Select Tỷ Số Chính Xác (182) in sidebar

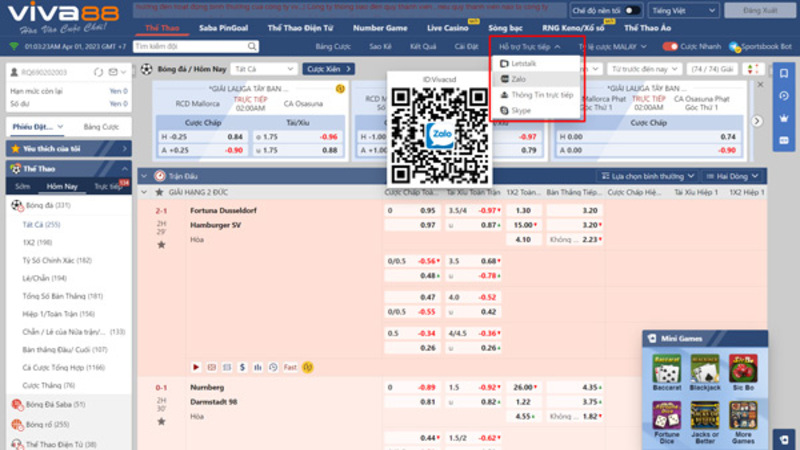[x=57, y=260]
